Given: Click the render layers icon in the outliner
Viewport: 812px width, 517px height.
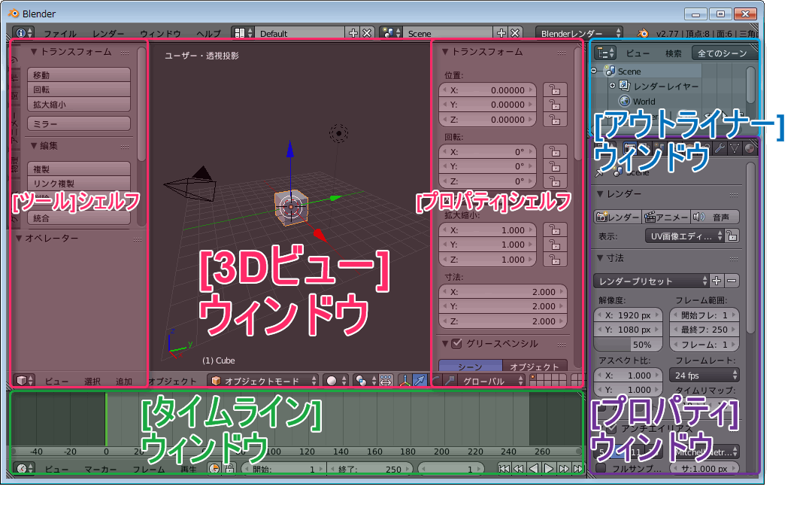Looking at the screenshot, I should click(625, 86).
